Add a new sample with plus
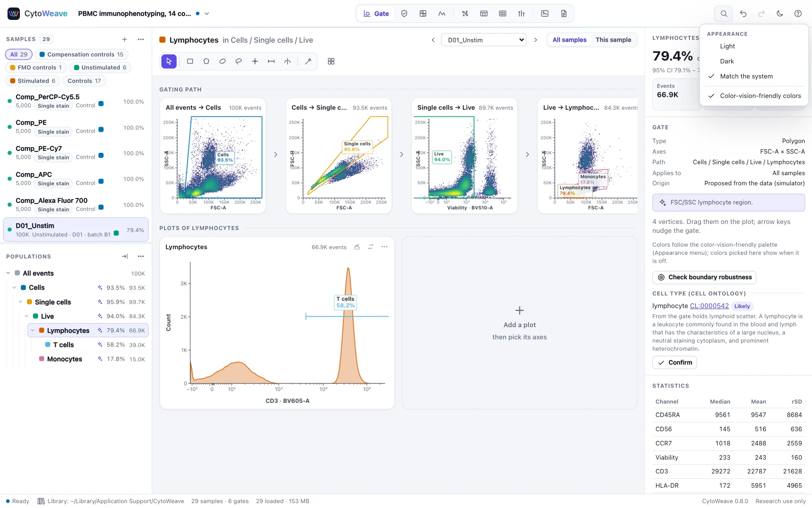 125,39
